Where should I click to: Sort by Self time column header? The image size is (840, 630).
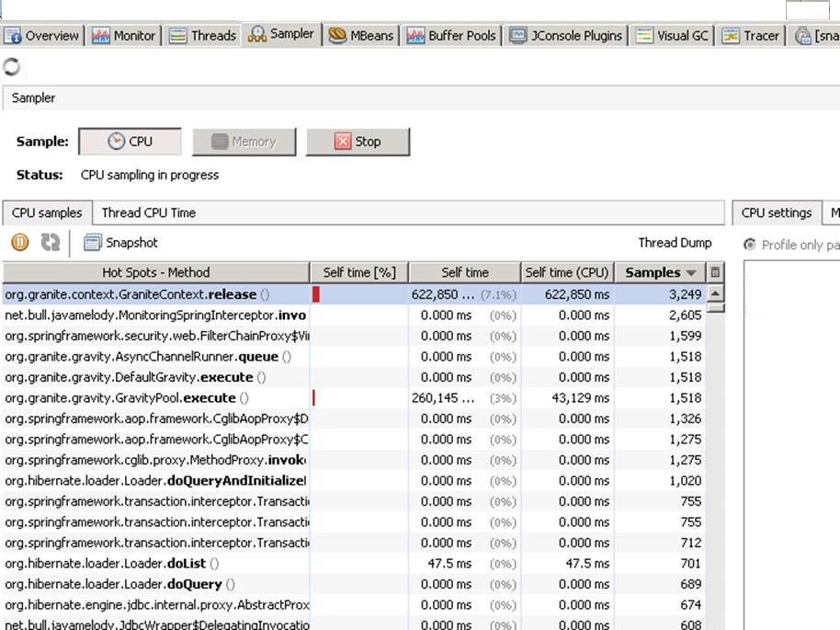[x=464, y=272]
